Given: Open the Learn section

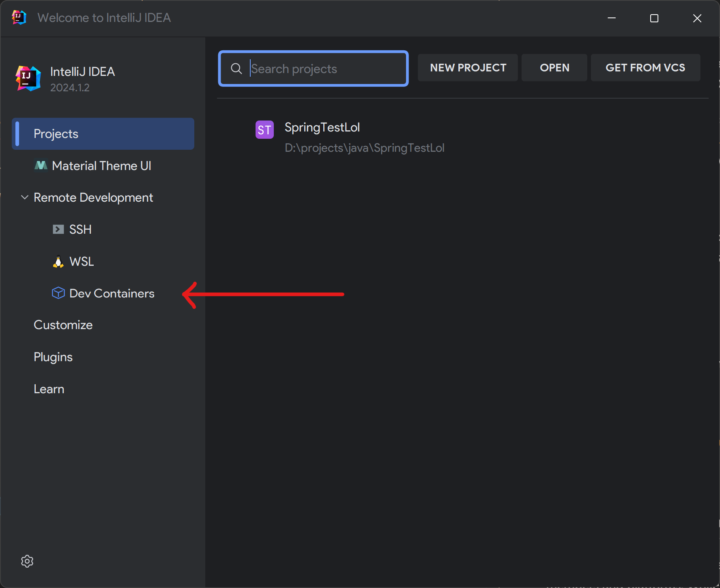Looking at the screenshot, I should [x=49, y=389].
